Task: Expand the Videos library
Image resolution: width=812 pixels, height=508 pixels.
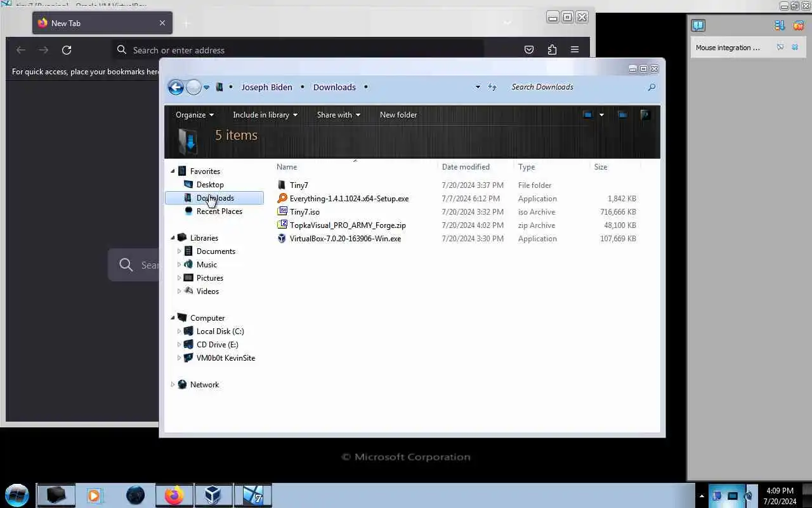Action: (179, 291)
